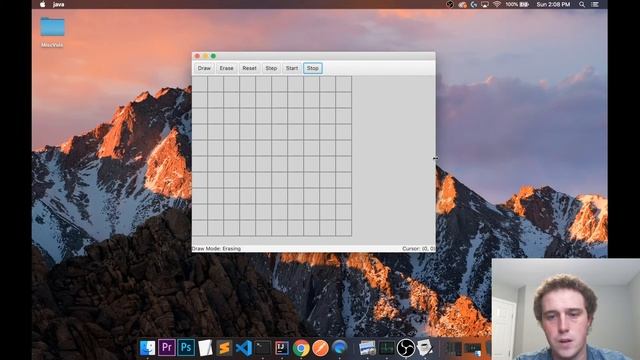
Task: Open Spotlight search in the menu bar
Action: (582, 4)
